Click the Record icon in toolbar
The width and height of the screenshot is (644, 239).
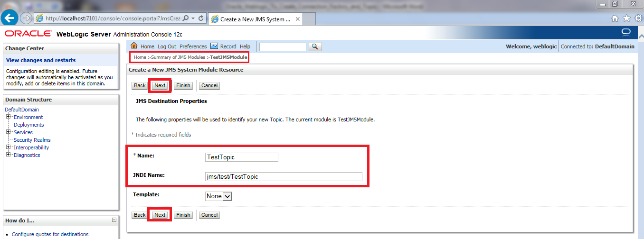pyautogui.click(x=214, y=46)
